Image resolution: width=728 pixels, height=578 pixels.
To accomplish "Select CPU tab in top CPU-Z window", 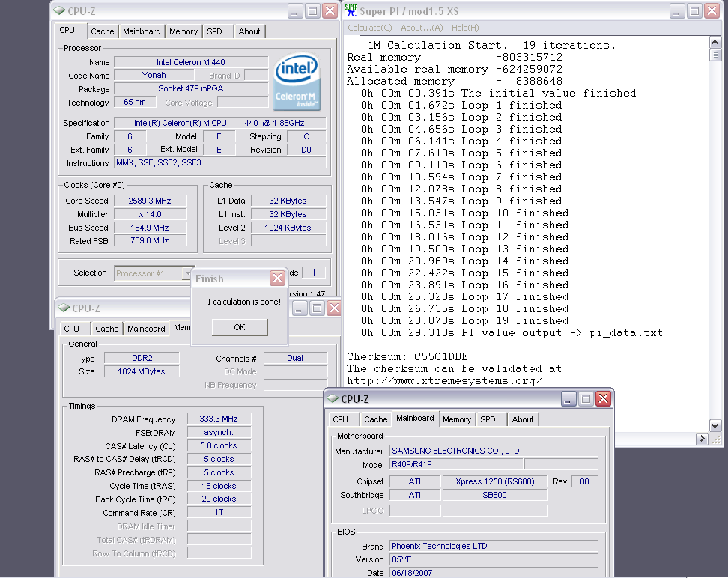I will coord(68,30).
